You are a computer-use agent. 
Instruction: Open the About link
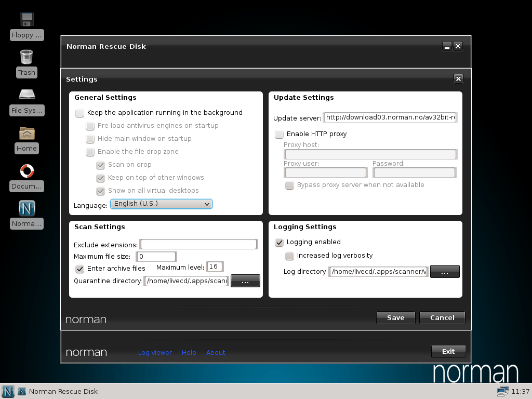pyautogui.click(x=216, y=353)
